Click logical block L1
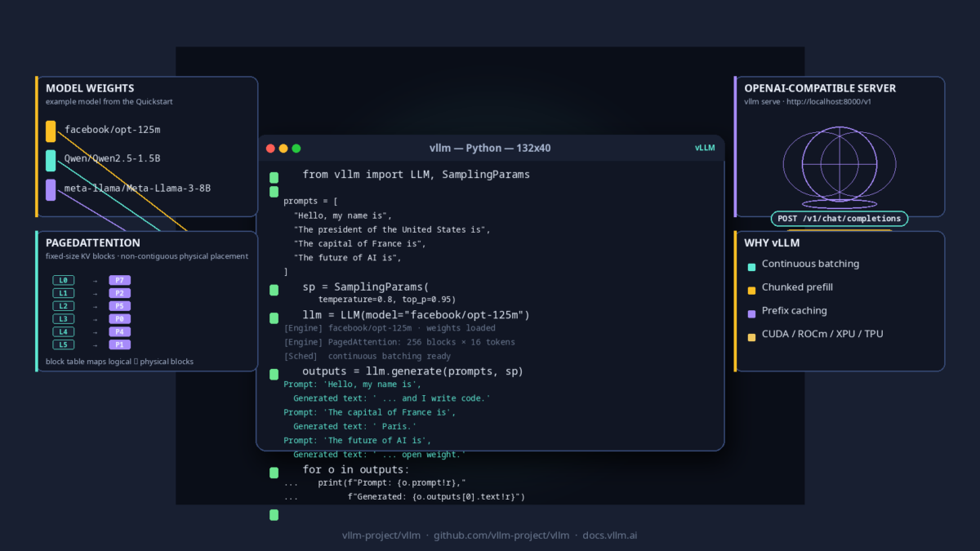Screen dimensions: 980x551 click(64, 293)
